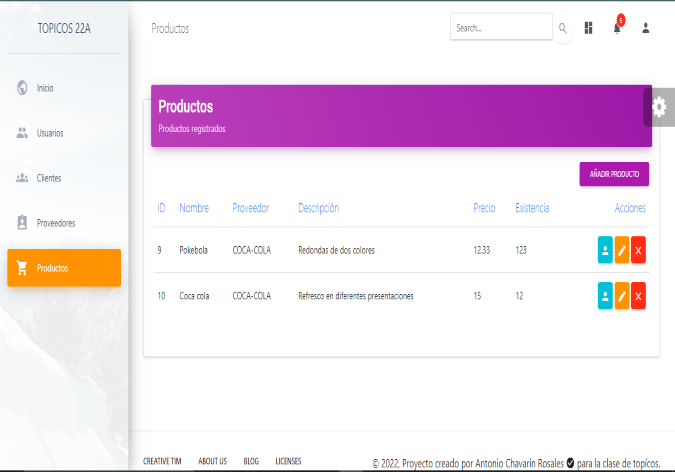Click the price 15 cell
The height and width of the screenshot is (472, 675).
click(477, 296)
